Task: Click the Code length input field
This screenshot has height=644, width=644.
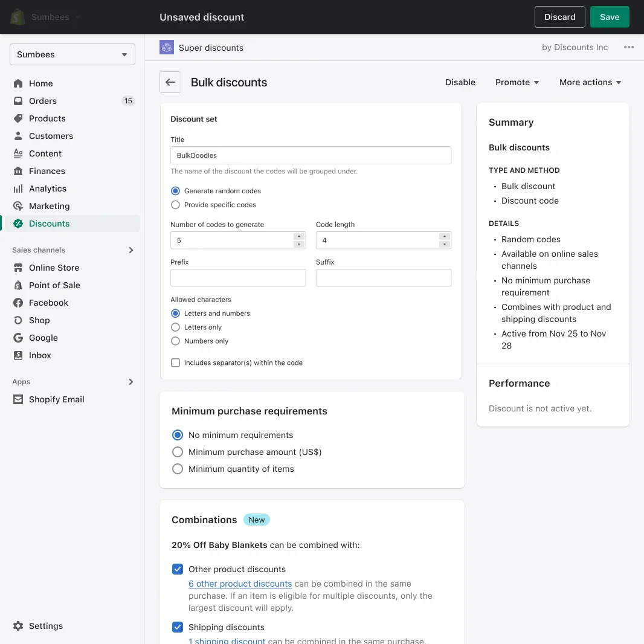Action: (384, 240)
